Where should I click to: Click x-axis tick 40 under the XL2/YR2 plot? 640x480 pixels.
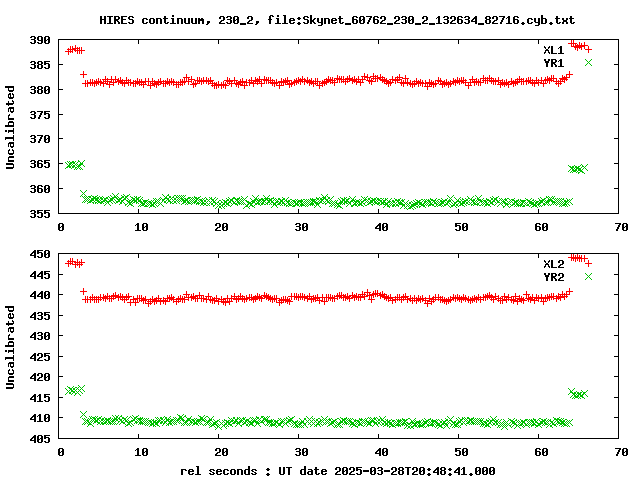[381, 452]
